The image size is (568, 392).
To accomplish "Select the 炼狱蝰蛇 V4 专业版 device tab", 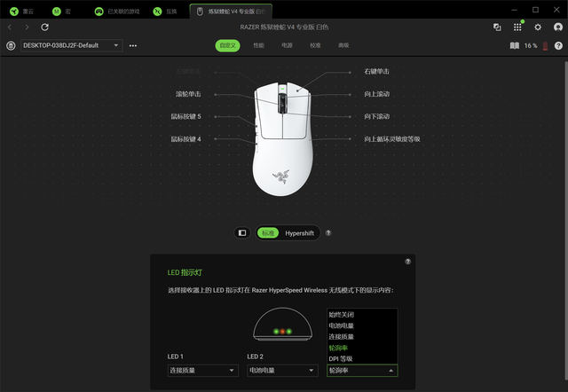I will pyautogui.click(x=231, y=12).
